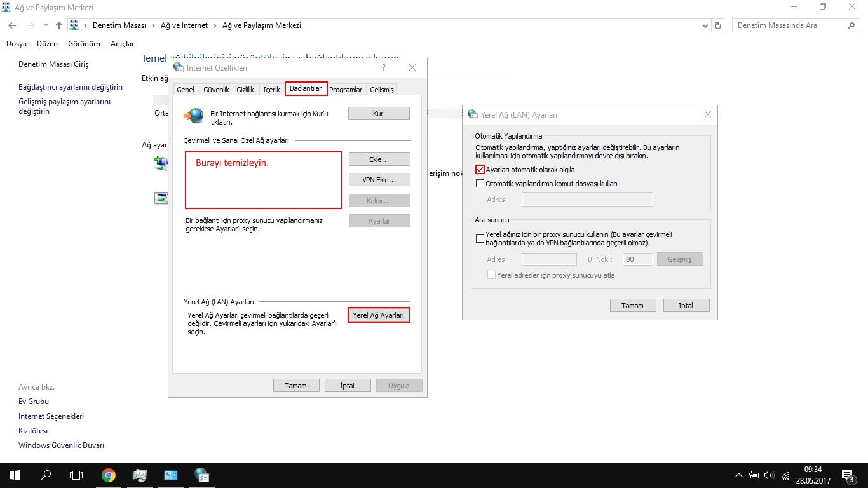Click the volume speaker tray icon
This screenshot has width=868, height=488.
(x=770, y=475)
